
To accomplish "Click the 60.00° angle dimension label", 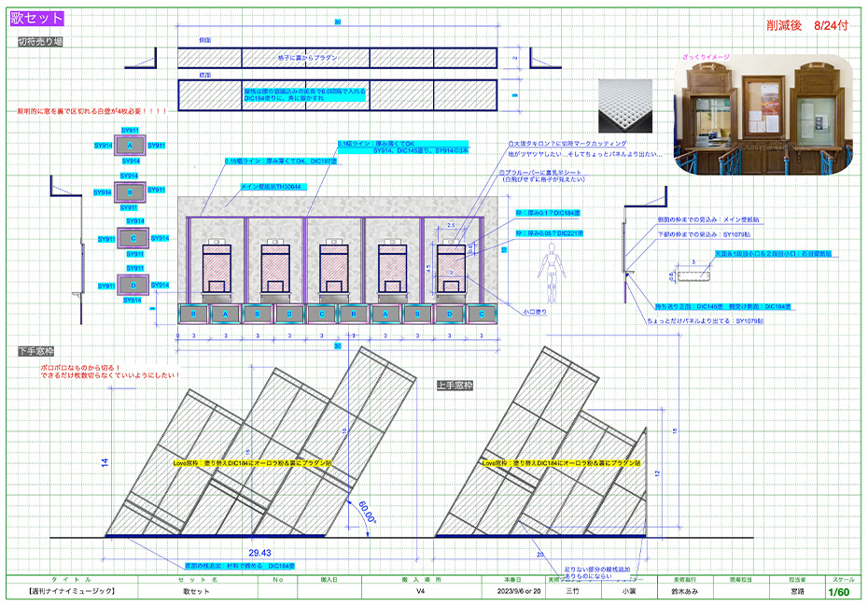I will 367,512.
